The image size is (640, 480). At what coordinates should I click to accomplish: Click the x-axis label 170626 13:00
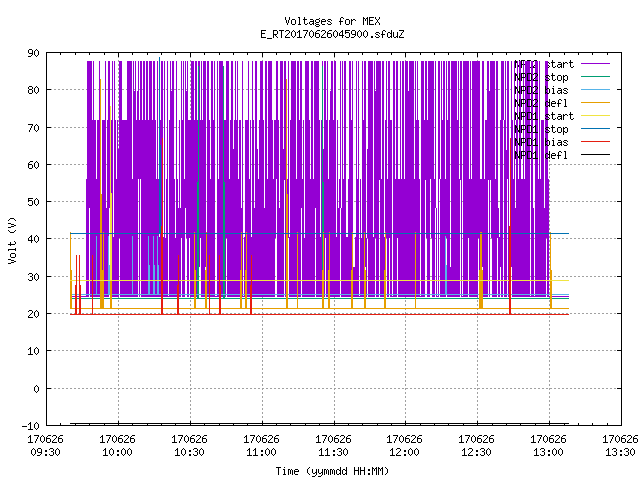(548, 446)
